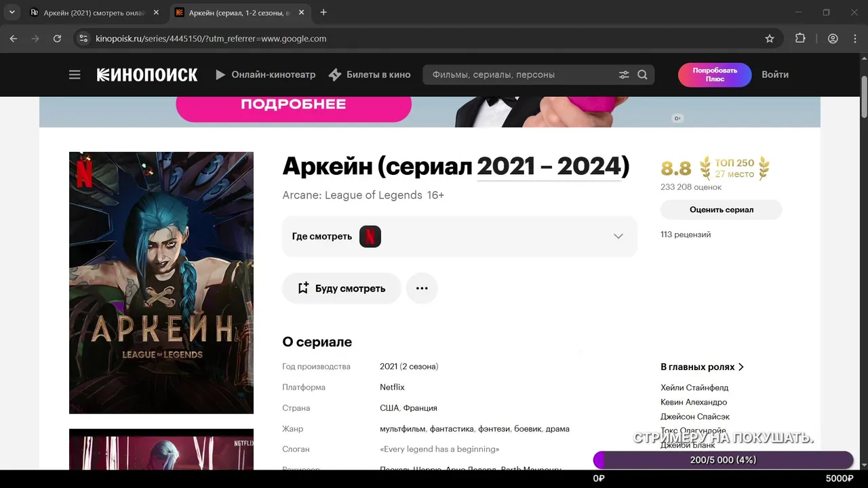This screenshot has width=868, height=488.
Task: Click the 233 208 оценок text
Action: pos(691,187)
